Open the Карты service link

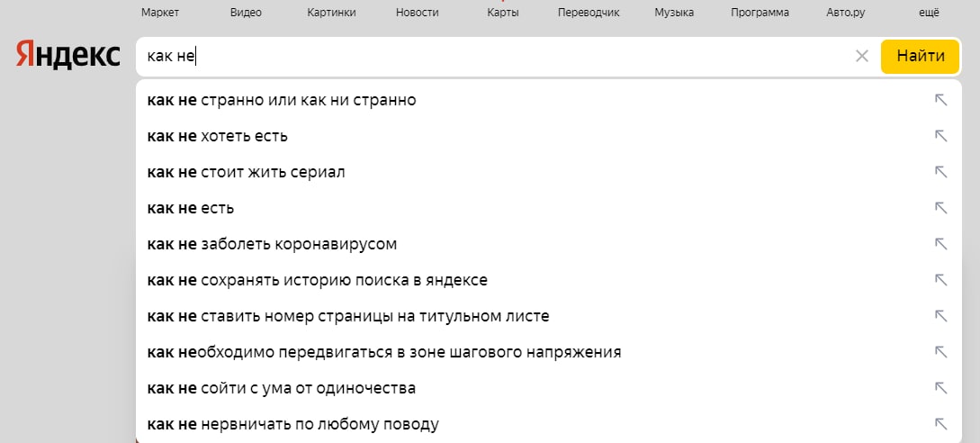pyautogui.click(x=502, y=13)
